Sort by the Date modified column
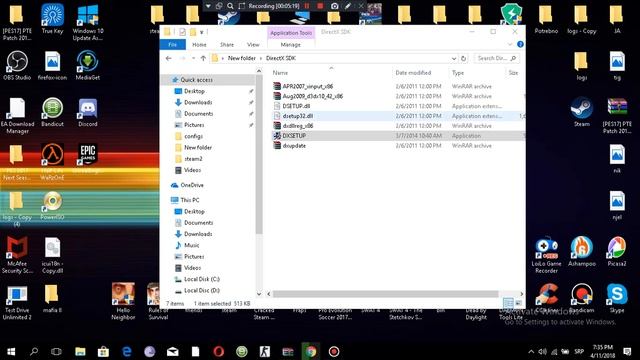 point(413,73)
